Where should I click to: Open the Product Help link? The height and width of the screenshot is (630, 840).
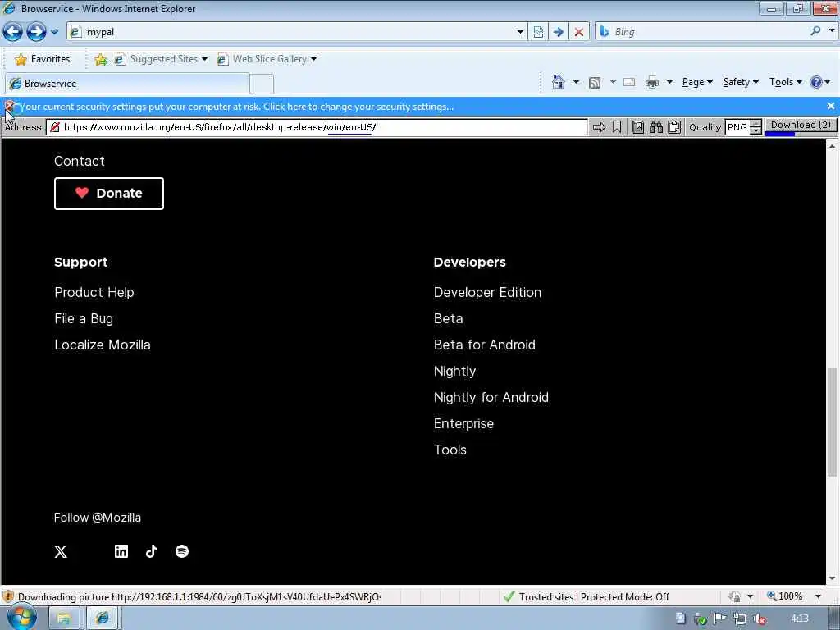point(94,293)
